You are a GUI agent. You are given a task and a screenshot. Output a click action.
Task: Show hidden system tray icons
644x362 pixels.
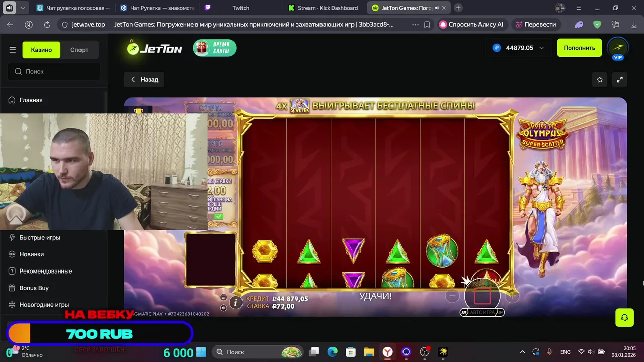522,352
